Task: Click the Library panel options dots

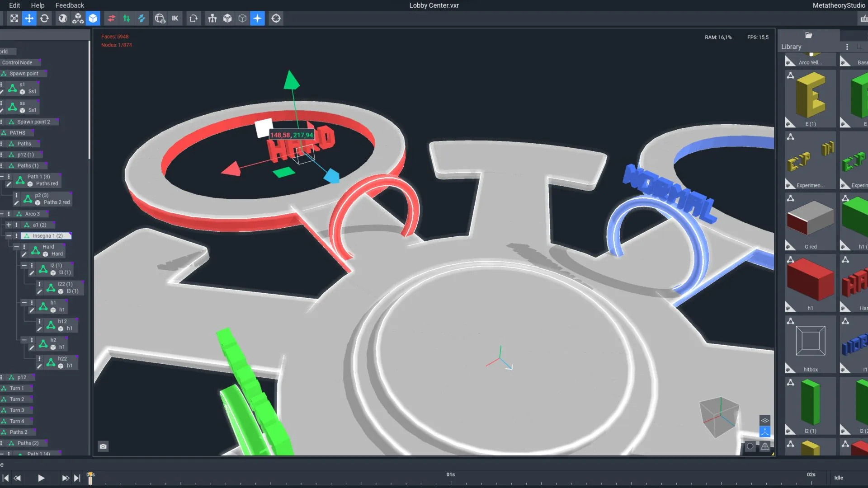Action: [x=847, y=47]
